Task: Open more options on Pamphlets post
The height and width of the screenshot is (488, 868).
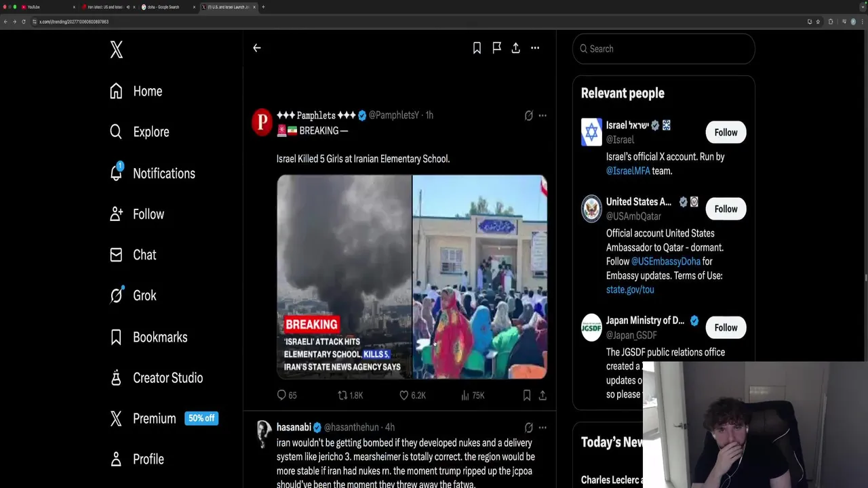Action: point(542,115)
